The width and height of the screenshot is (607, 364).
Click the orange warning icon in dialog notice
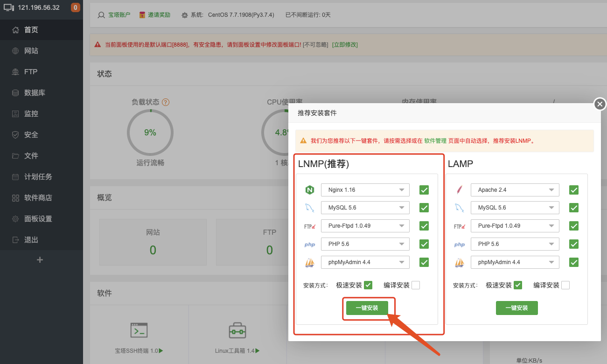(303, 140)
